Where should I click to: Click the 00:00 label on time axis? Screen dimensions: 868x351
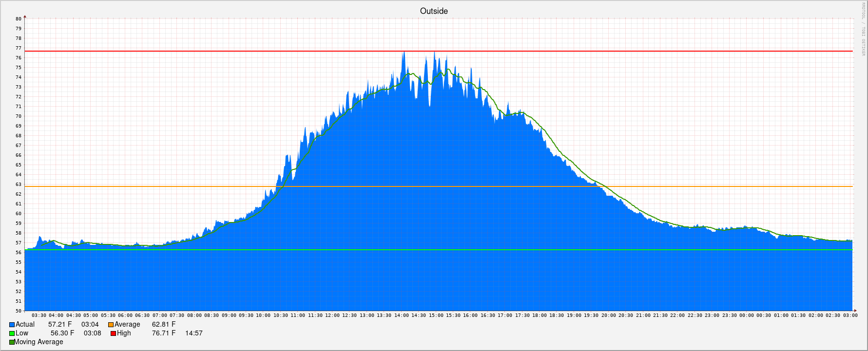coord(747,315)
